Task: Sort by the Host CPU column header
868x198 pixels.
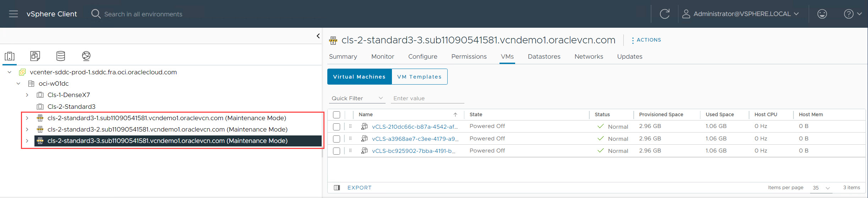Action: pyautogui.click(x=766, y=114)
